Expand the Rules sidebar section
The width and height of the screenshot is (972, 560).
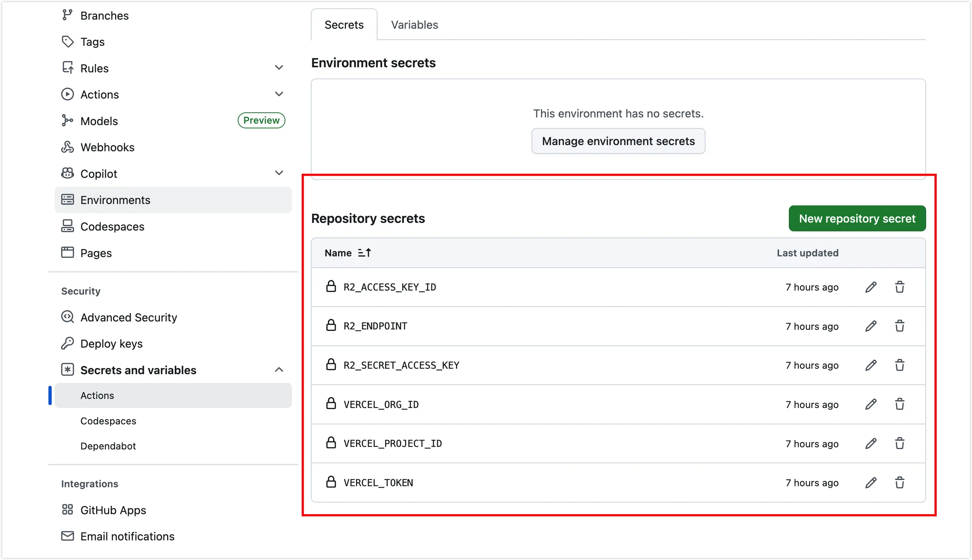(279, 68)
